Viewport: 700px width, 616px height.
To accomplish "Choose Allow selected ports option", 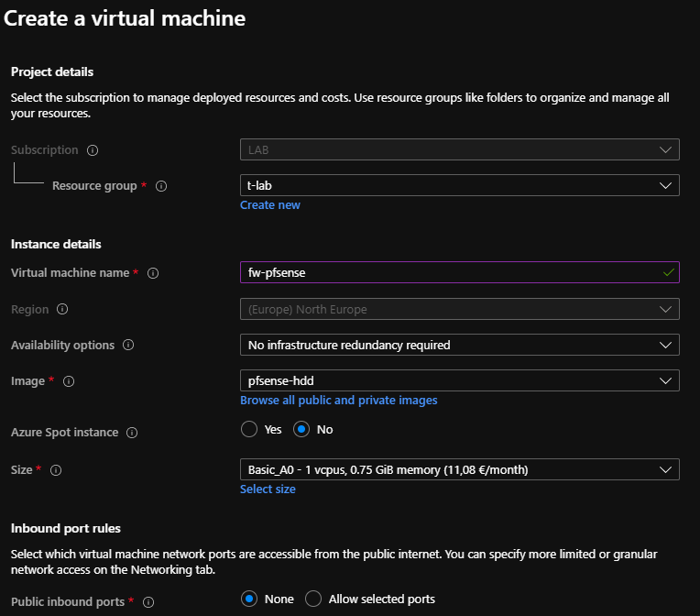I will point(313,599).
